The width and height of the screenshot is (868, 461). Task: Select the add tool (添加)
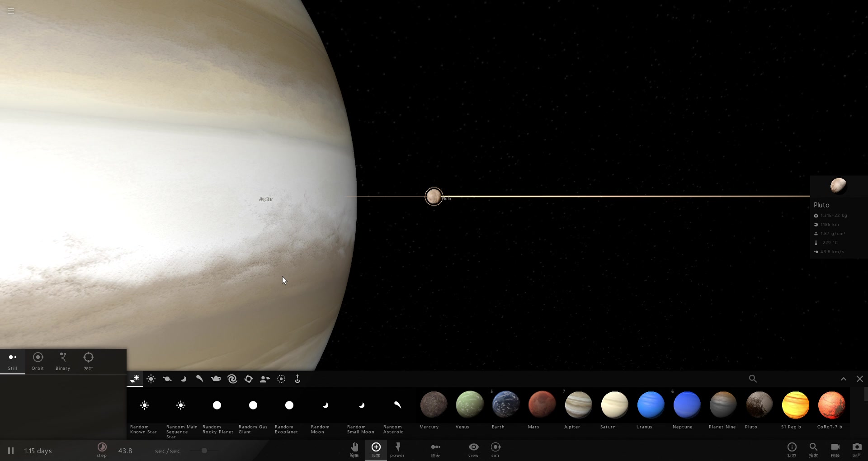tap(376, 450)
